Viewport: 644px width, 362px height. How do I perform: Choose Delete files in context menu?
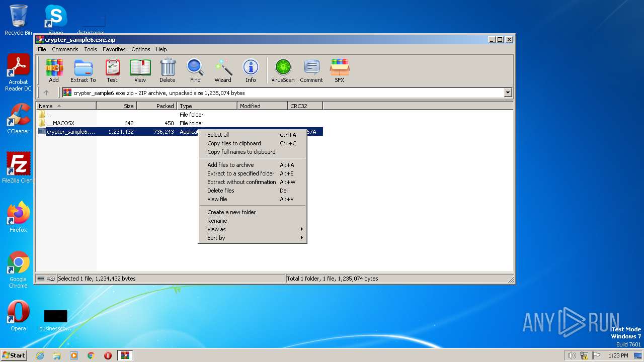[x=253, y=191]
